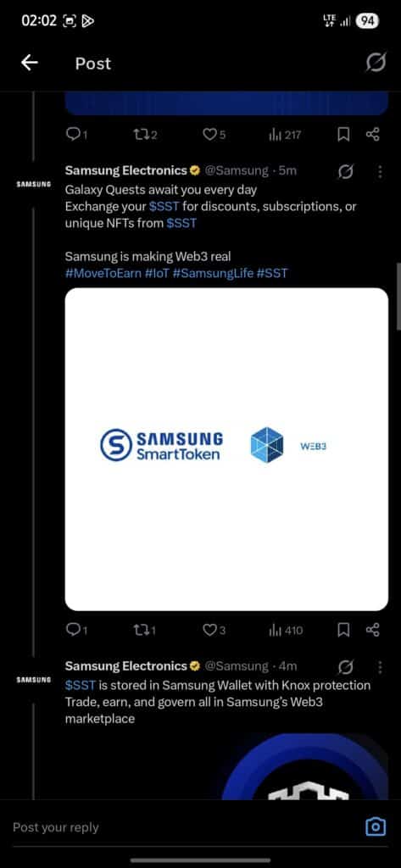Repost the top post with 2 reposts
The height and width of the screenshot is (868, 401).
145,135
